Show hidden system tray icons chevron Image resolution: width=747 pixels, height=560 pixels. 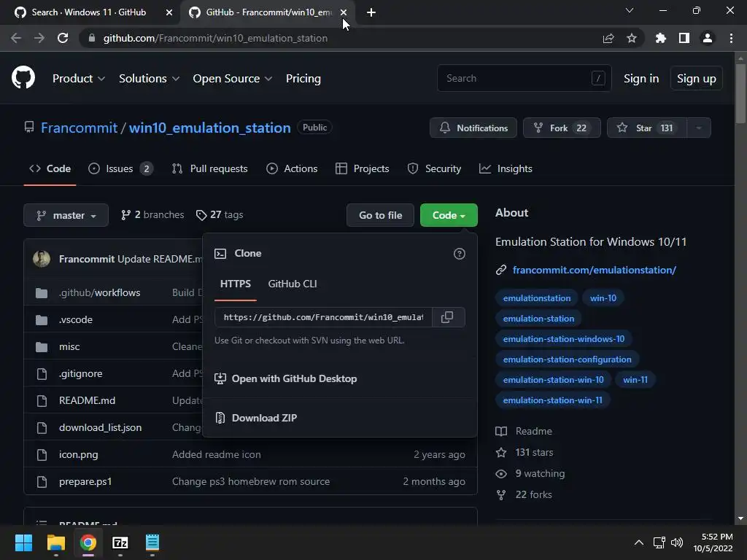pos(639,542)
